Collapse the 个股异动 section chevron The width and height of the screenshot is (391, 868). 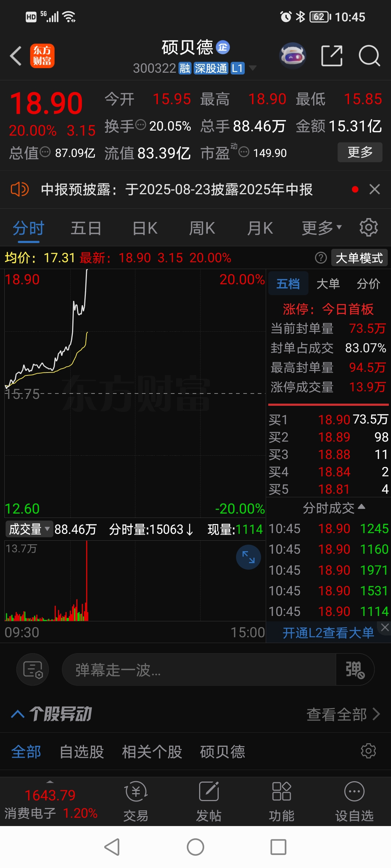click(x=18, y=714)
